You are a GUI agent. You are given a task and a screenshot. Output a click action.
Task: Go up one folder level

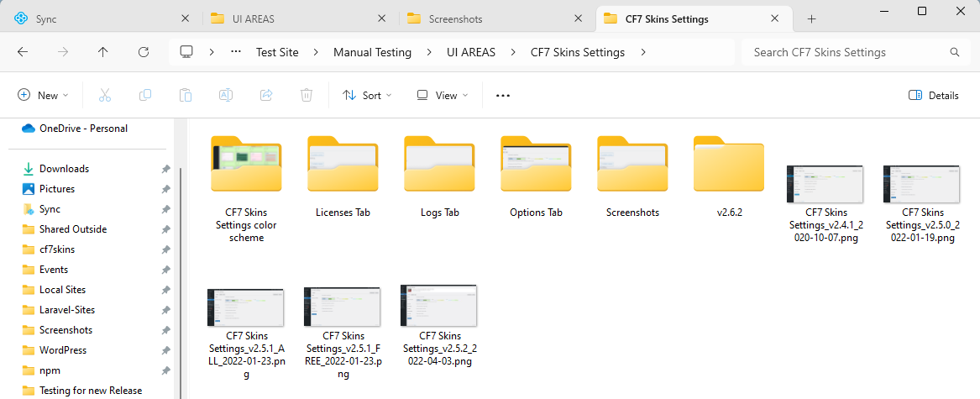coord(103,52)
